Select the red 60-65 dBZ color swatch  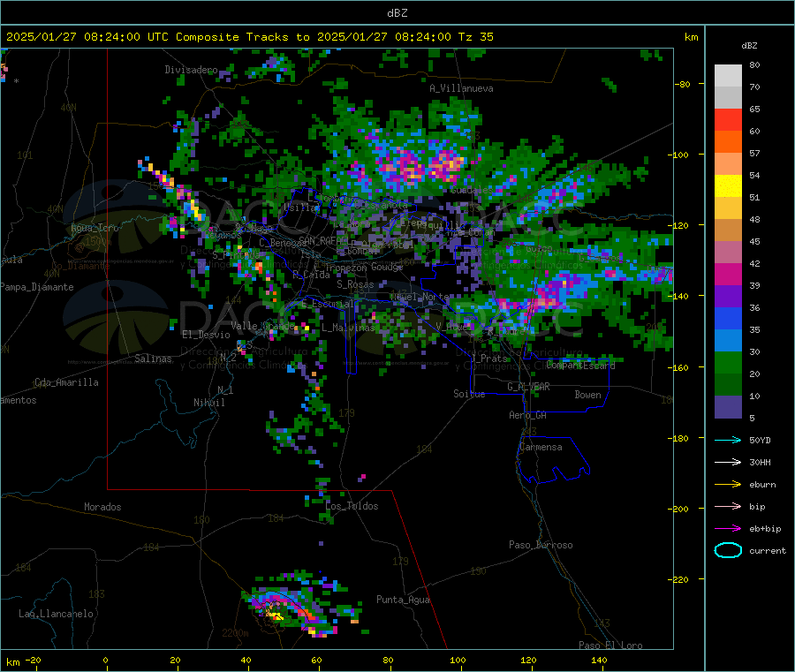[728, 119]
